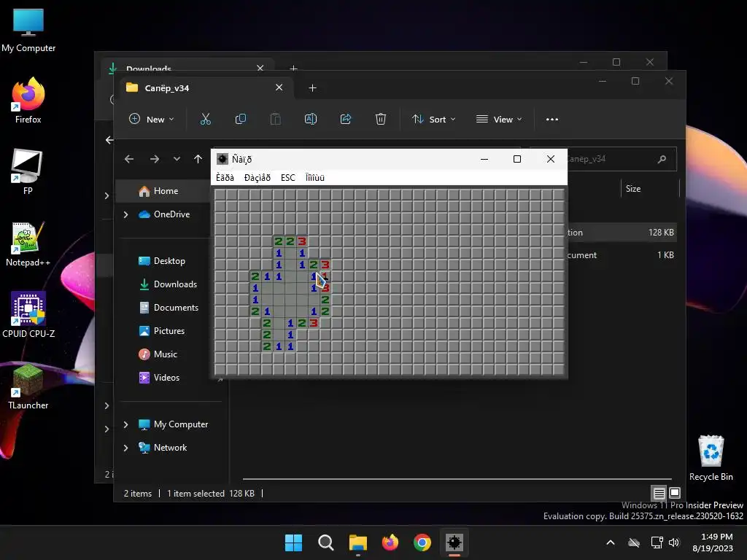This screenshot has width=747, height=560.
Task: Open the volume speaker tray icon
Action: tap(673, 542)
